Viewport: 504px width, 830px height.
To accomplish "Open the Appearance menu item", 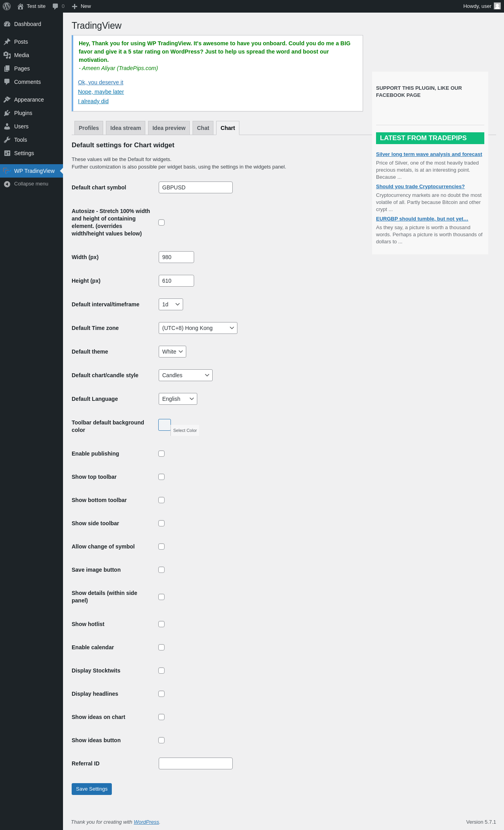I will (31, 100).
